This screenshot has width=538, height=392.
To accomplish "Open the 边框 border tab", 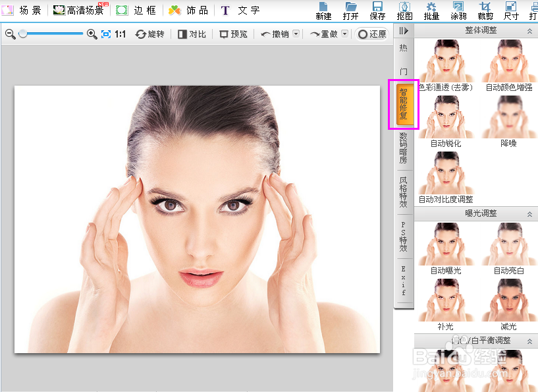I will pos(136,11).
